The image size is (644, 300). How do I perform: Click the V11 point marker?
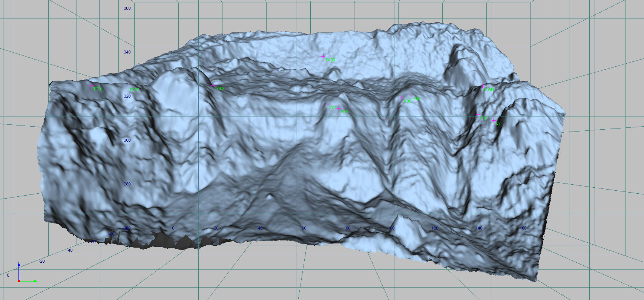point(494,121)
